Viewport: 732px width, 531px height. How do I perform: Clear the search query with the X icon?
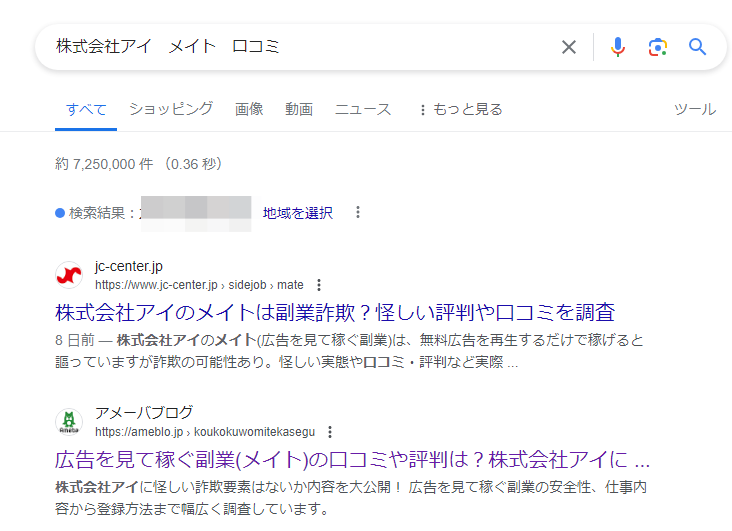click(x=569, y=47)
